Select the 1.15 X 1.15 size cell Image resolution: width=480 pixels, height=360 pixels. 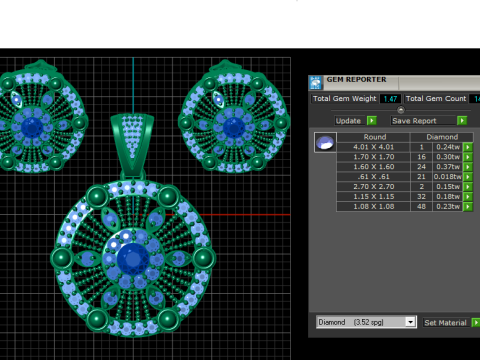(x=374, y=197)
